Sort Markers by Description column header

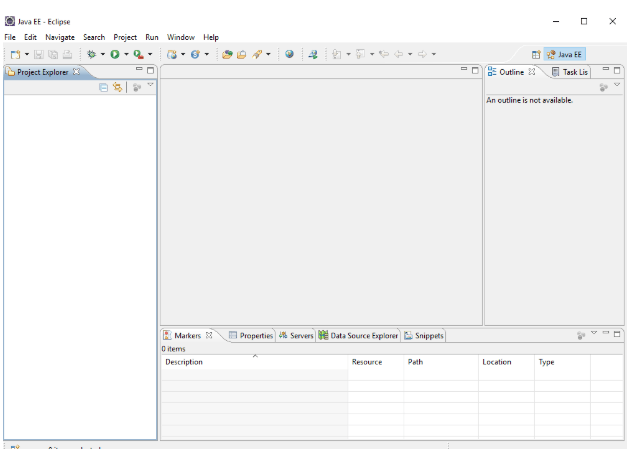point(255,362)
